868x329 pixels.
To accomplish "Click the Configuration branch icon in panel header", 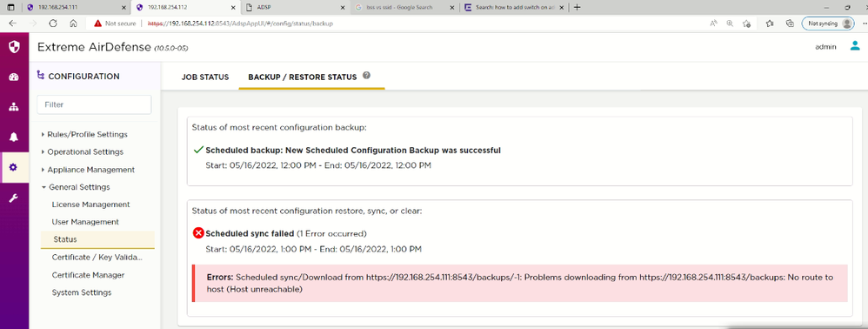I will click(40, 76).
